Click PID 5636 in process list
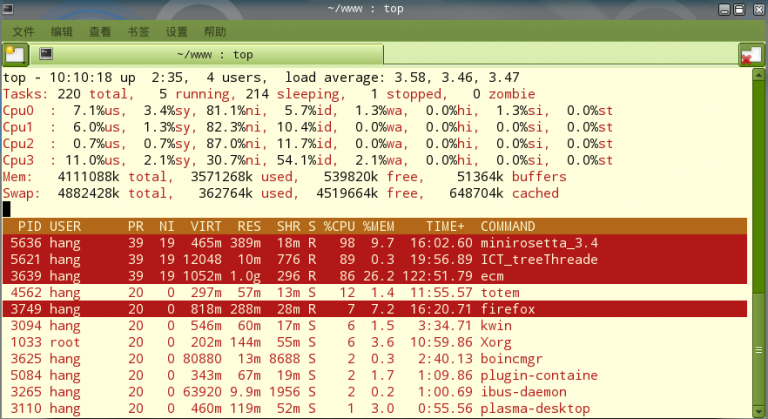 pos(26,243)
